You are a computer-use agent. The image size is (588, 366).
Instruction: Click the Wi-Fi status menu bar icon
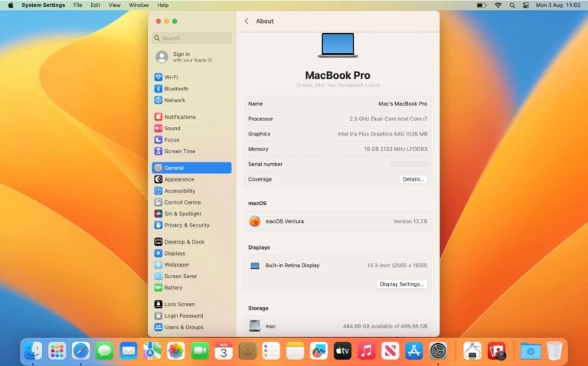tap(498, 5)
